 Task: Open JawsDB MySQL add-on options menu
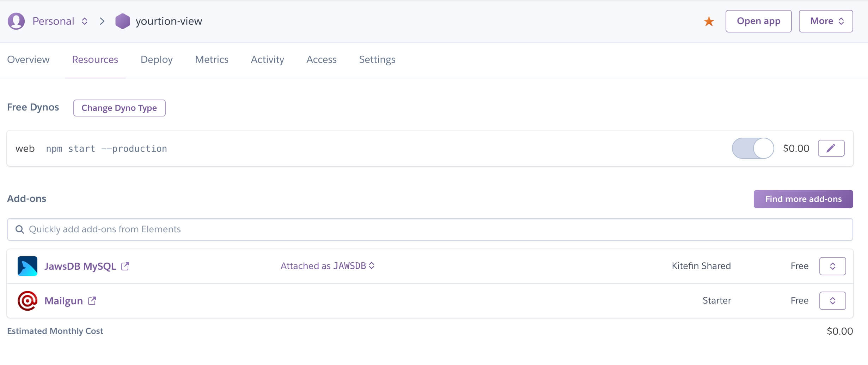(x=832, y=266)
